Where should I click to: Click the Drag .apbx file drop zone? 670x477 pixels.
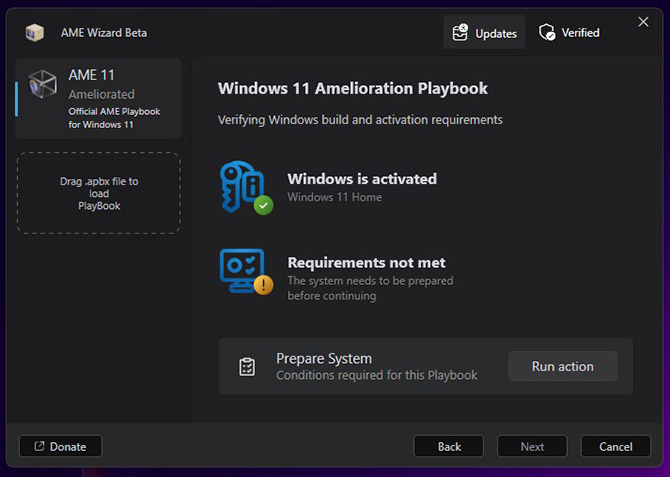click(99, 193)
